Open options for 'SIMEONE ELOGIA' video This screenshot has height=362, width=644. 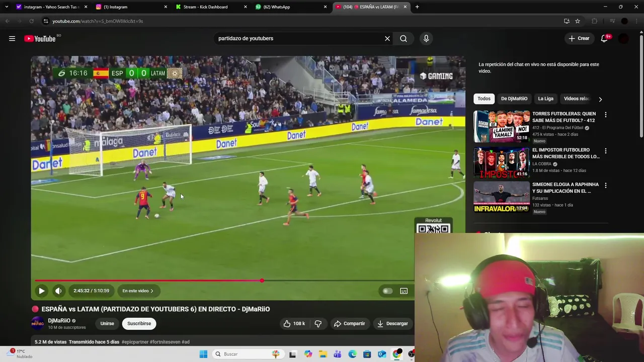(x=606, y=186)
